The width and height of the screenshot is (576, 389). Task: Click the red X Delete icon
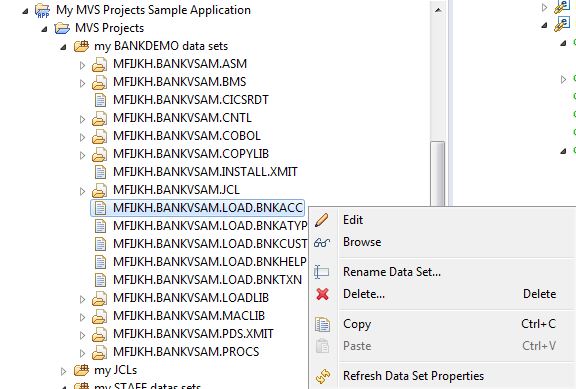coord(322,294)
